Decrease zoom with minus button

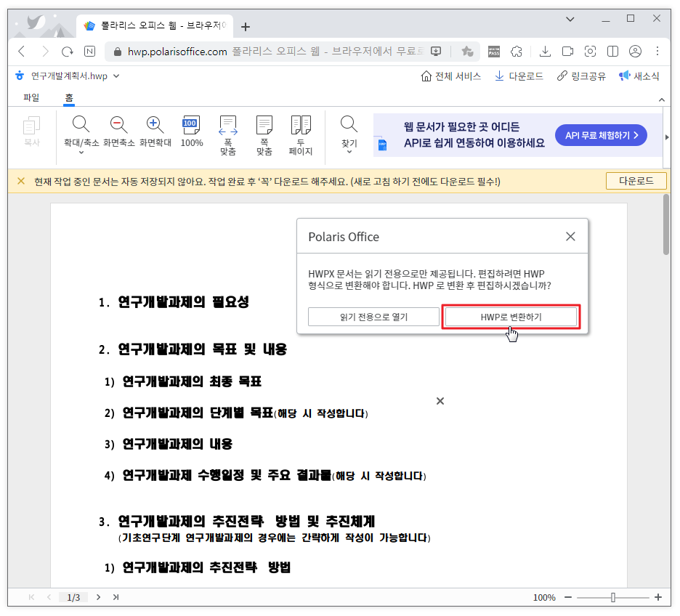568,597
